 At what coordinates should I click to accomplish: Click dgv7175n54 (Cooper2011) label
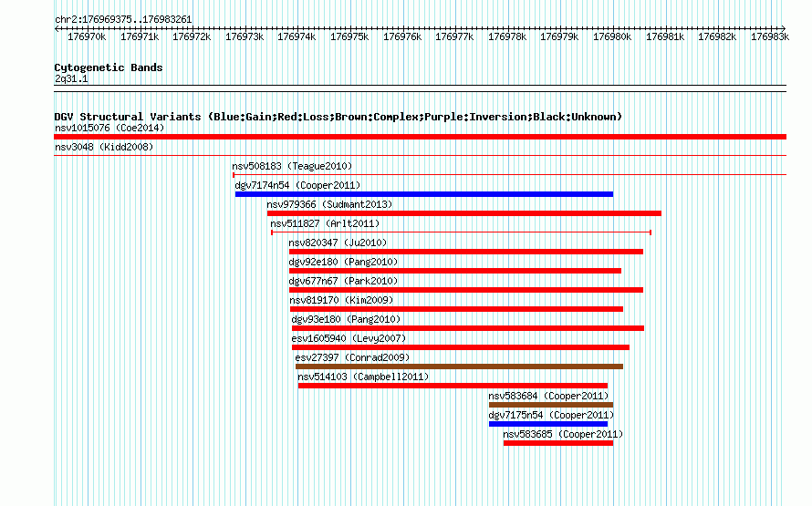pos(551,415)
